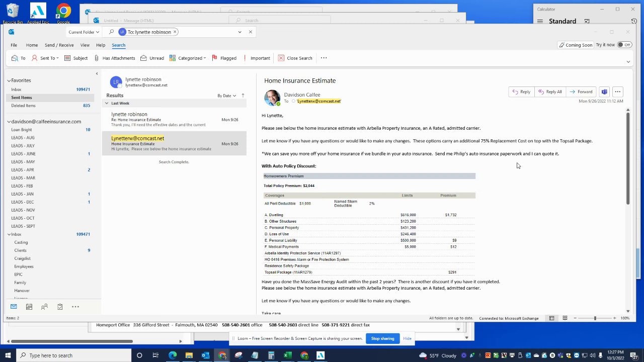Switch to Reading view in status bar
The image size is (644, 362).
point(565,318)
